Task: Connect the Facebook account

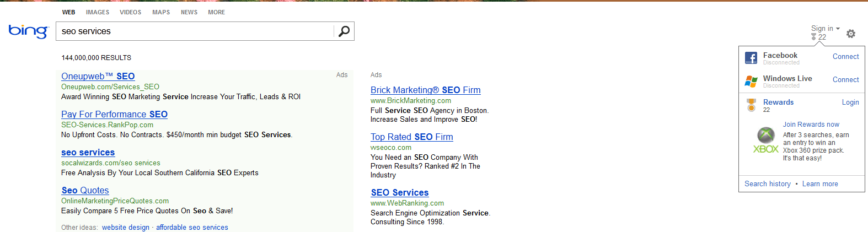Action: tap(845, 56)
